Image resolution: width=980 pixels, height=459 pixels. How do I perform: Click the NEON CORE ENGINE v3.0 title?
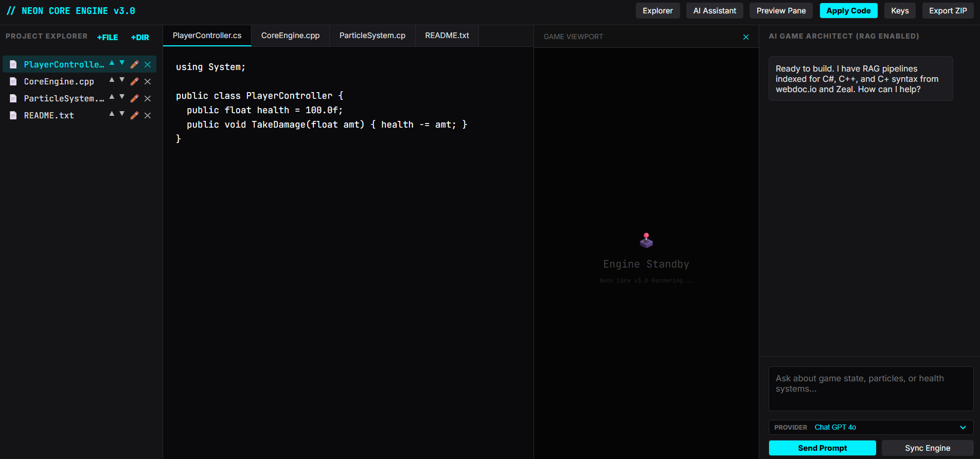71,11
